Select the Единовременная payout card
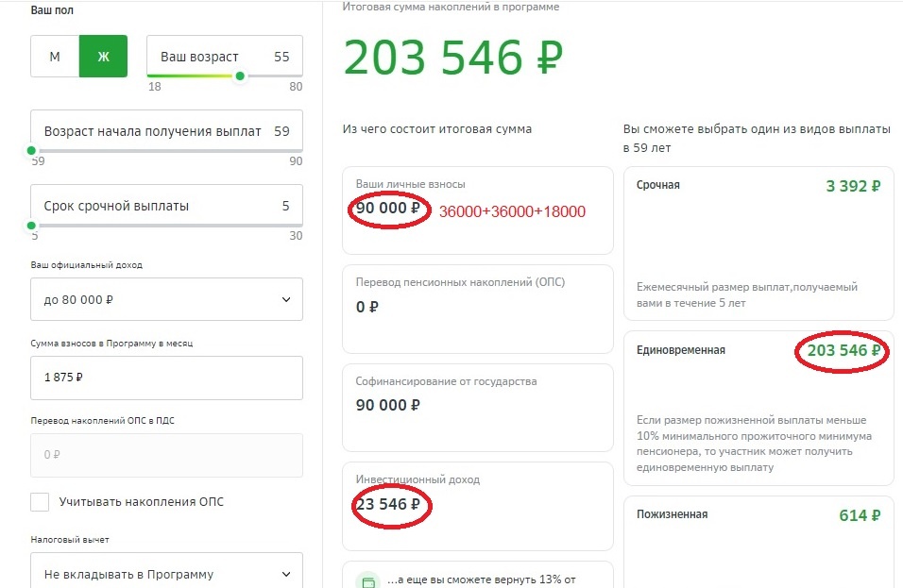Viewport: 903px width, 588px height. click(x=758, y=408)
